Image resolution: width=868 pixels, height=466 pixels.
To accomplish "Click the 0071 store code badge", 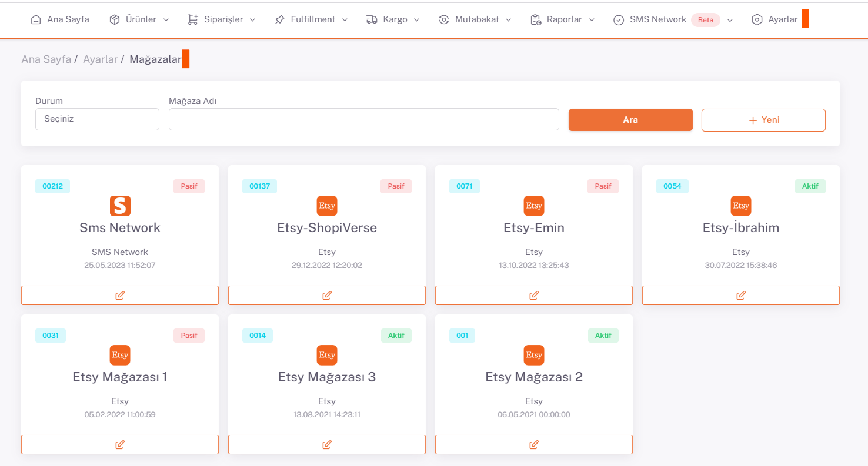I will point(465,186).
